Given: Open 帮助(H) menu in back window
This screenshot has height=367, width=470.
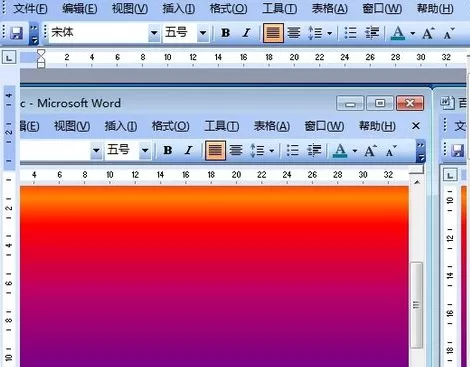Looking at the screenshot, I should 435,8.
